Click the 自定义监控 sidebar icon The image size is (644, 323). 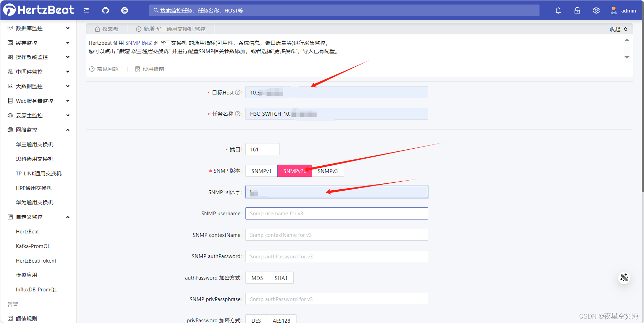10,217
